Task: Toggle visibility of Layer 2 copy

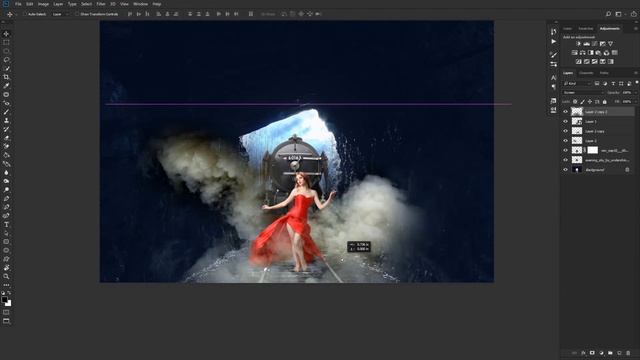Action: (x=565, y=131)
